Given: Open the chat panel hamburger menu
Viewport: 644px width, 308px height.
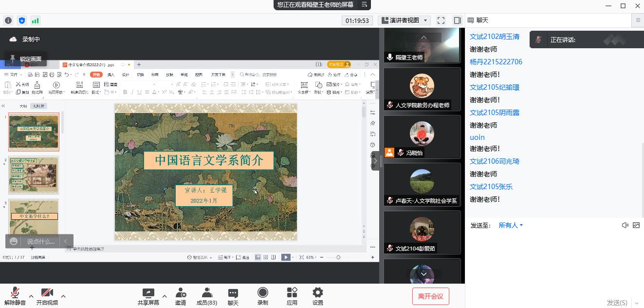Looking at the screenshot, I should pyautogui.click(x=638, y=20).
